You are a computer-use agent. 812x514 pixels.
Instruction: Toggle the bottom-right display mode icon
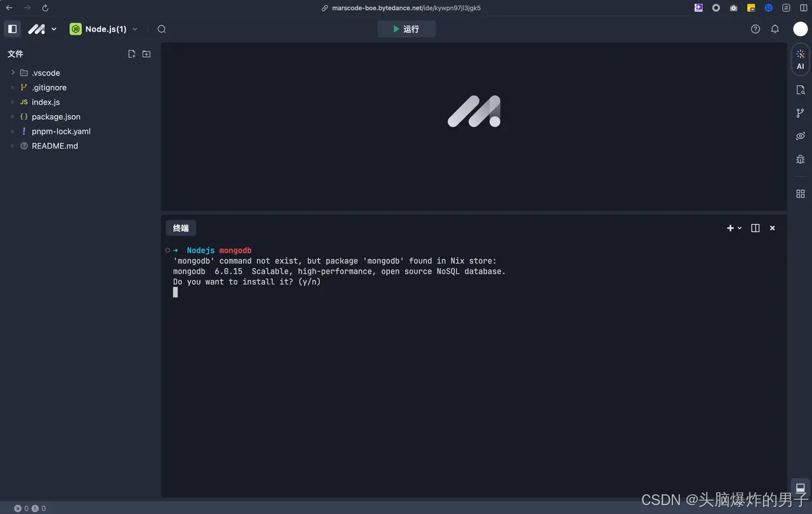coord(800,488)
